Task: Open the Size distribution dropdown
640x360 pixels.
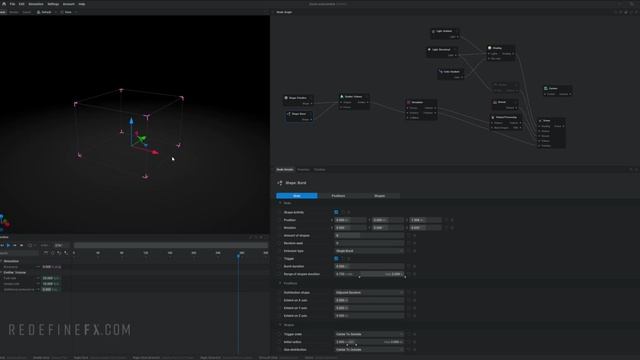Action: coord(369,350)
